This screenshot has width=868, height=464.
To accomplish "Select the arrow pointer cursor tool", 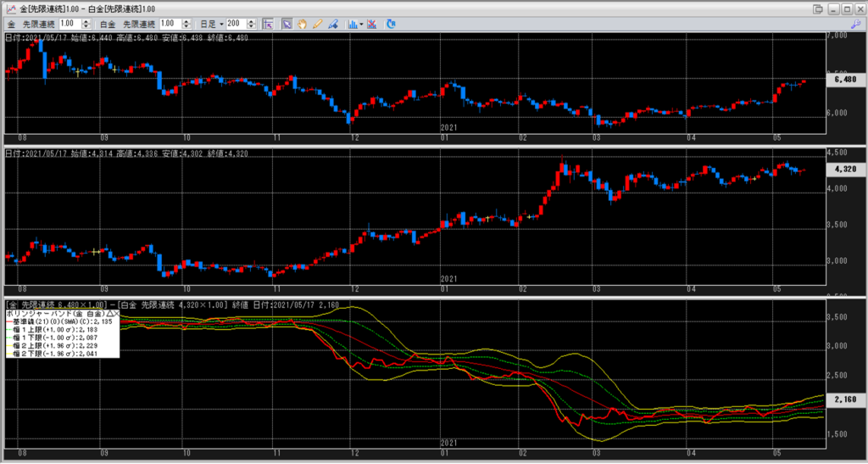I will 287,24.
